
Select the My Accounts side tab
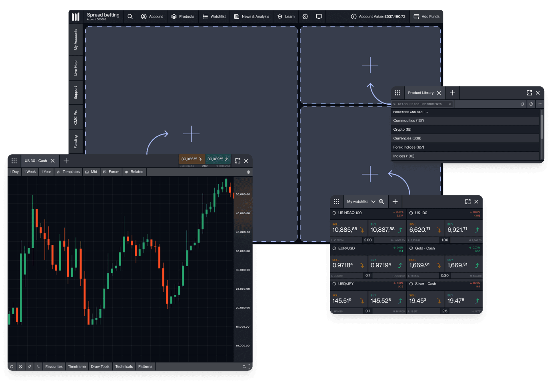pos(76,39)
